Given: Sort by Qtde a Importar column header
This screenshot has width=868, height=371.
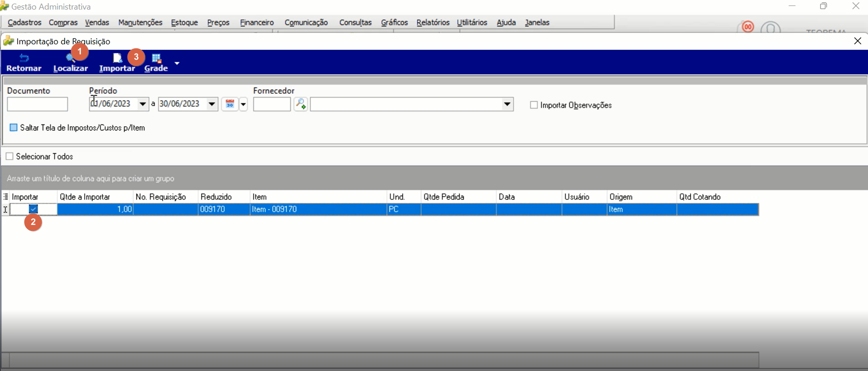Looking at the screenshot, I should pyautogui.click(x=95, y=197).
